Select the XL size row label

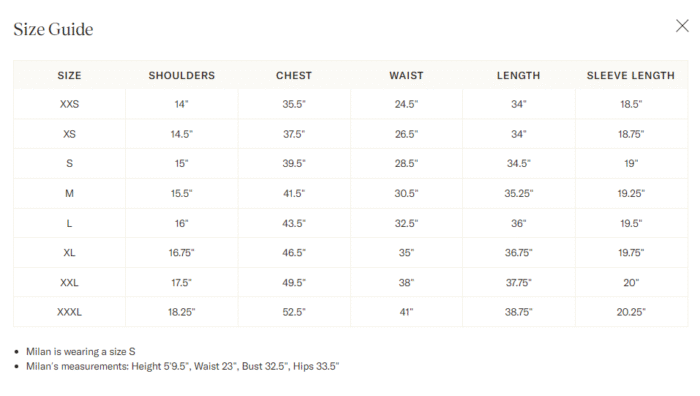pos(69,253)
